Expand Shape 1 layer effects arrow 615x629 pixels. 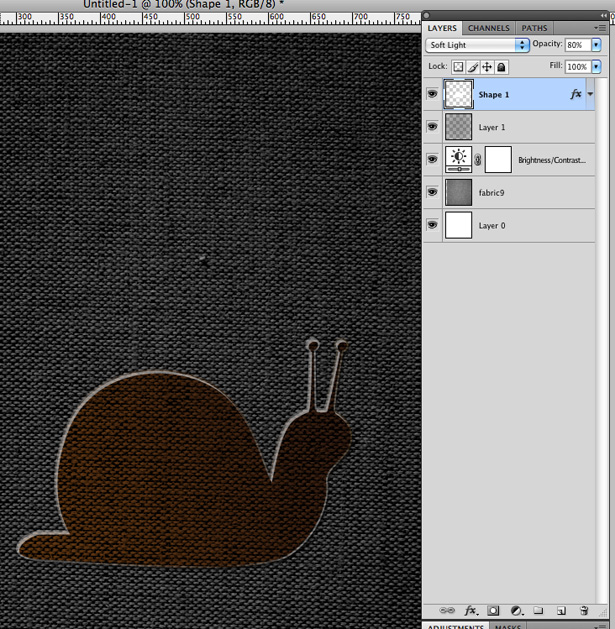(x=590, y=94)
